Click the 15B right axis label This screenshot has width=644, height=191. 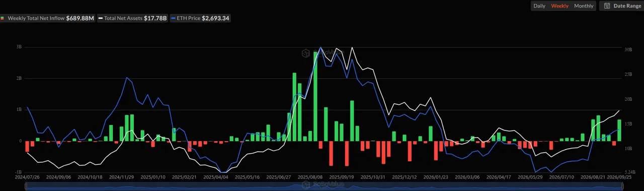628,124
